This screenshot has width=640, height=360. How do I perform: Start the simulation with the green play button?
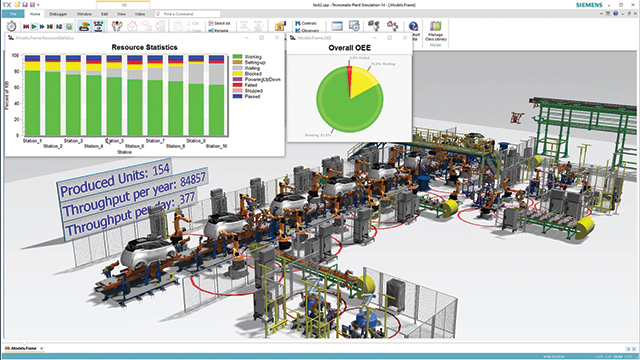coord(34,27)
